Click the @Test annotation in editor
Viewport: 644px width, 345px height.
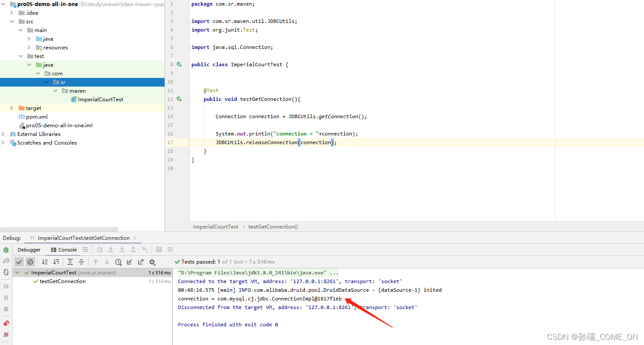pyautogui.click(x=211, y=90)
